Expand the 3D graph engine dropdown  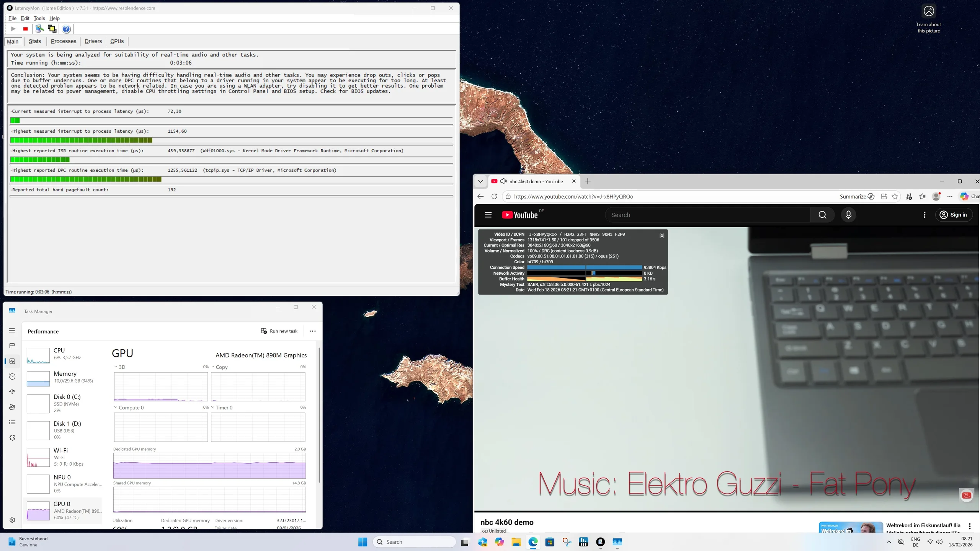(x=116, y=367)
